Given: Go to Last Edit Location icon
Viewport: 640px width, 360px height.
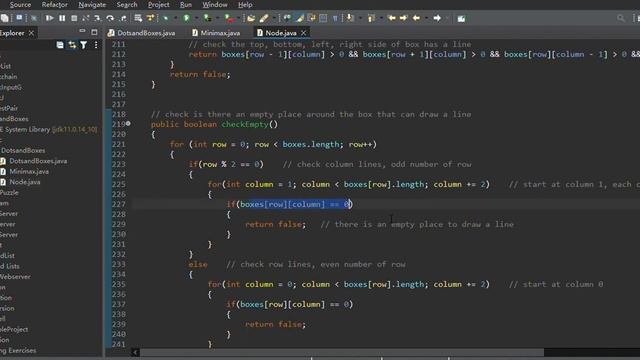Looking at the screenshot, I should (x=391, y=18).
